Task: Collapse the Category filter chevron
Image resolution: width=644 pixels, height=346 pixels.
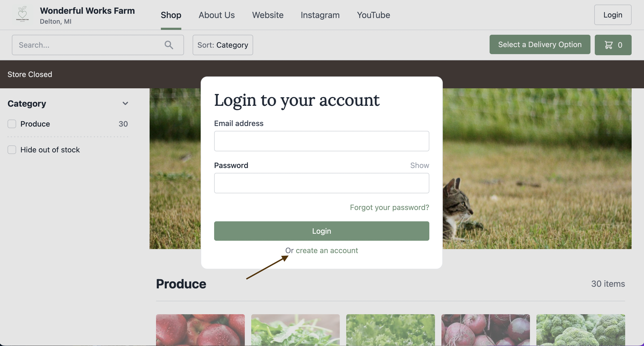Action: 125,103
